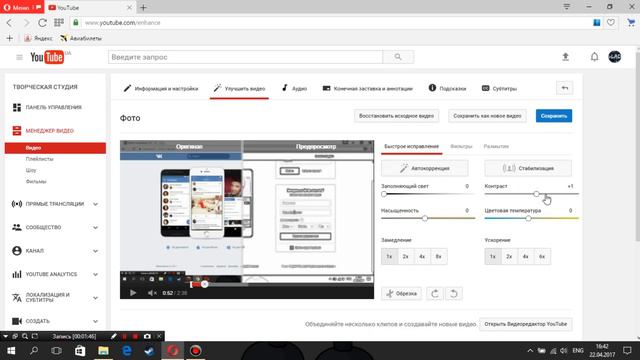Select 1x acceleration option

tap(493, 256)
